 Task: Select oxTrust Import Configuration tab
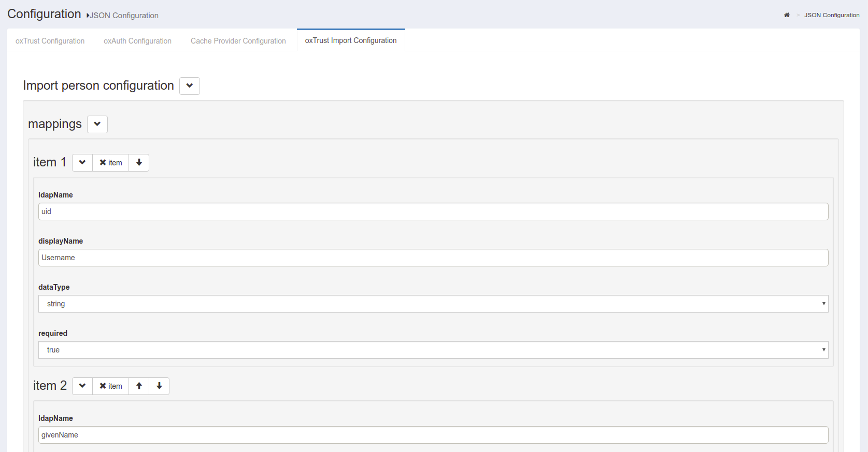pos(351,40)
